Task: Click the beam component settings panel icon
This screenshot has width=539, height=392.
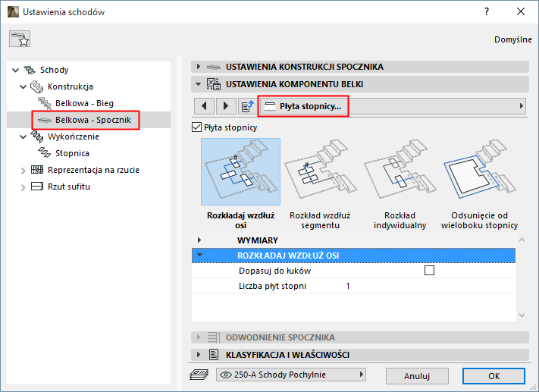Action: 214,84
